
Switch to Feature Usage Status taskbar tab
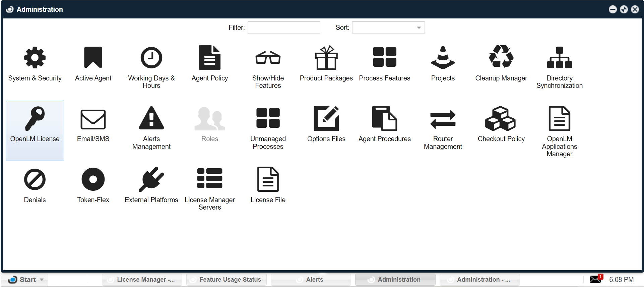[227, 280]
